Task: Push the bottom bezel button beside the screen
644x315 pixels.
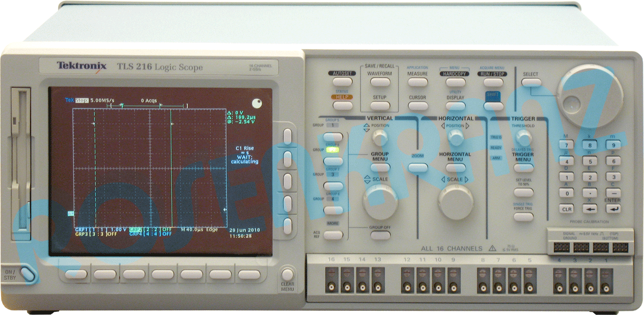Action: tap(288, 225)
